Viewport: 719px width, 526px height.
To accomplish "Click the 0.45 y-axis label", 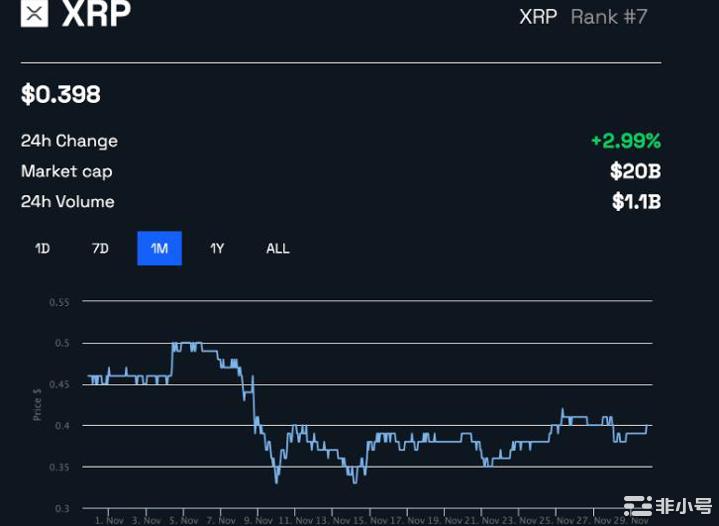I will [x=60, y=384].
